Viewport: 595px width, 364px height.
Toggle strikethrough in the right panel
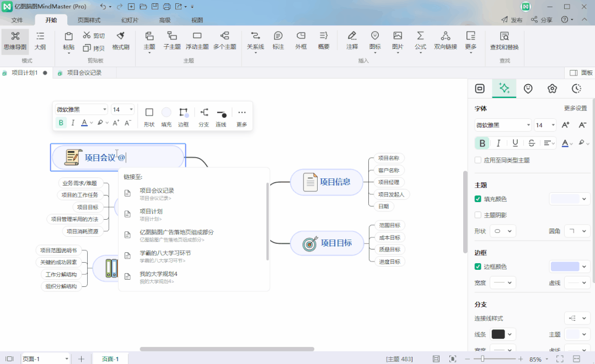coord(532,143)
